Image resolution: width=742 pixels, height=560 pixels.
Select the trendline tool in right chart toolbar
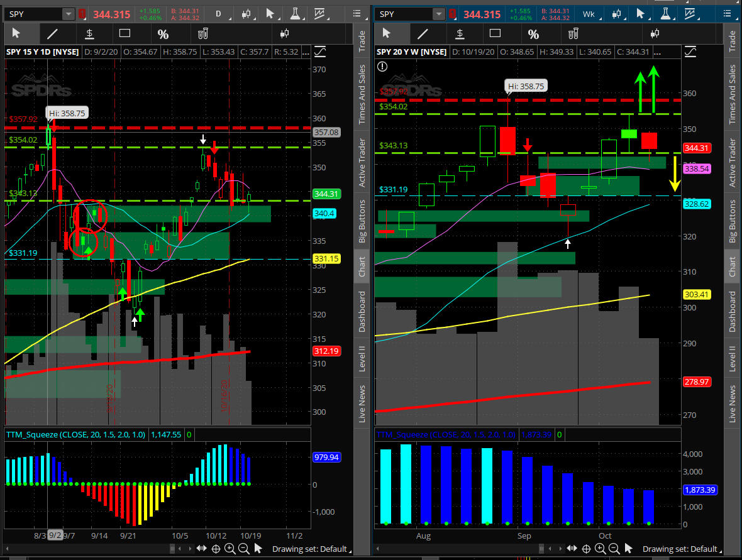423,33
